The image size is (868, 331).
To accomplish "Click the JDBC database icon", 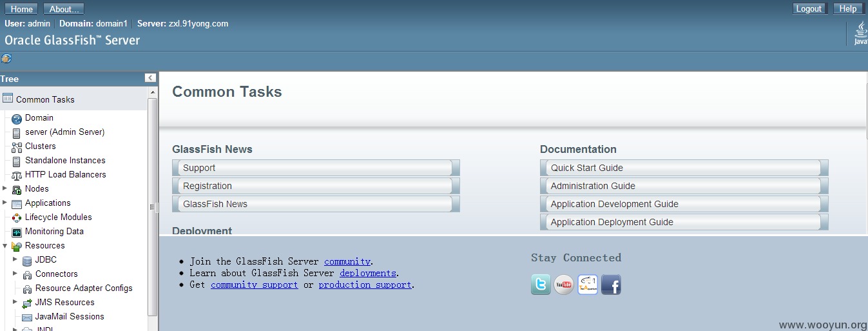I will tap(27, 261).
